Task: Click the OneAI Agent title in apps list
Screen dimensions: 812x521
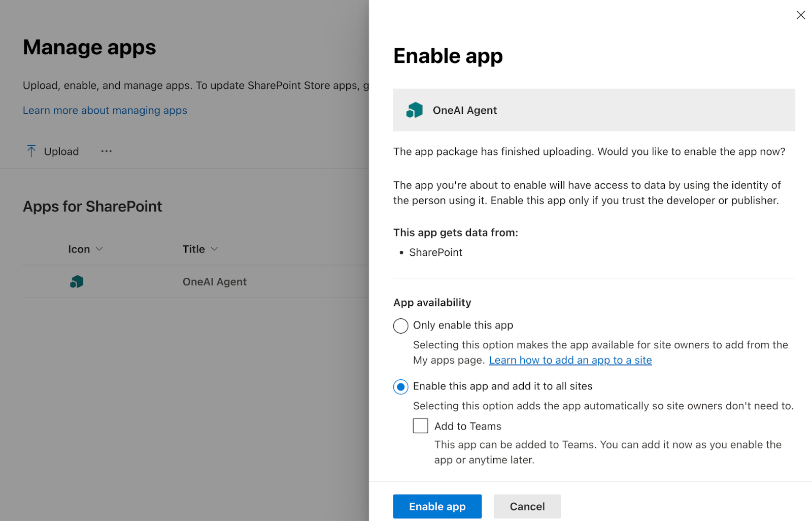Action: coord(215,282)
